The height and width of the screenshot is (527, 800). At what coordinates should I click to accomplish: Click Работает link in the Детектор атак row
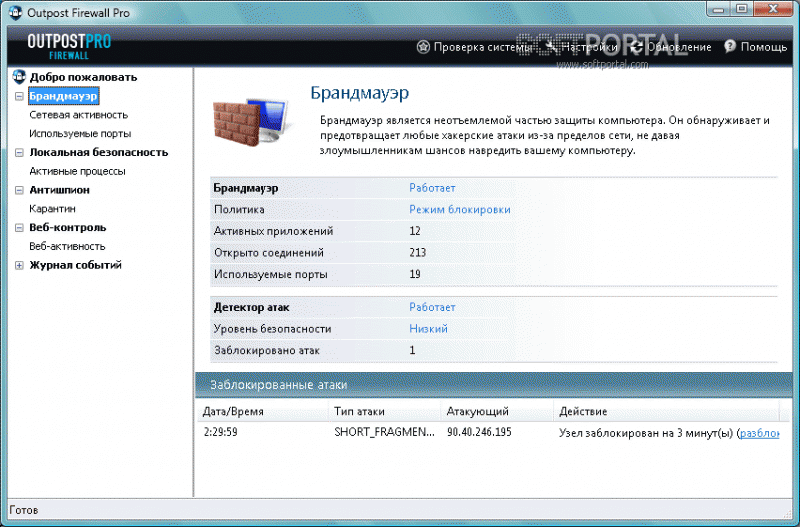432,307
